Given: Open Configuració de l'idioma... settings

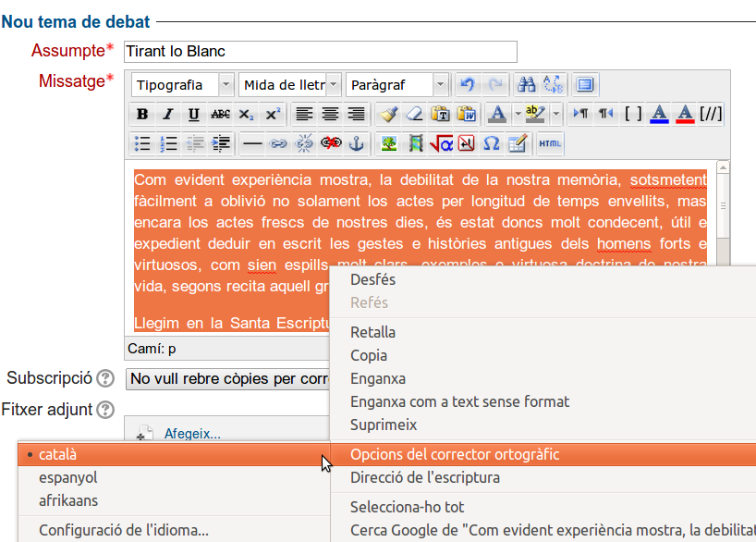Looking at the screenshot, I should [x=124, y=531].
